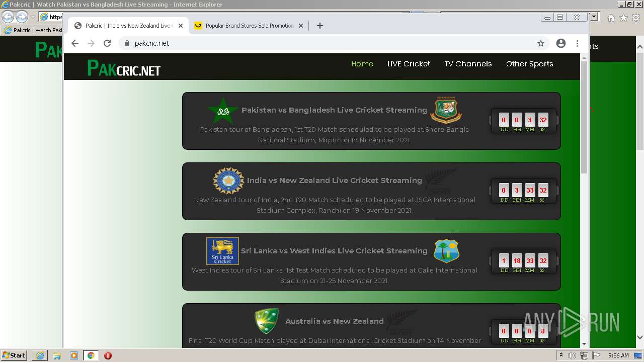
Task: Open the Chrome profile avatar menu
Action: point(561,43)
